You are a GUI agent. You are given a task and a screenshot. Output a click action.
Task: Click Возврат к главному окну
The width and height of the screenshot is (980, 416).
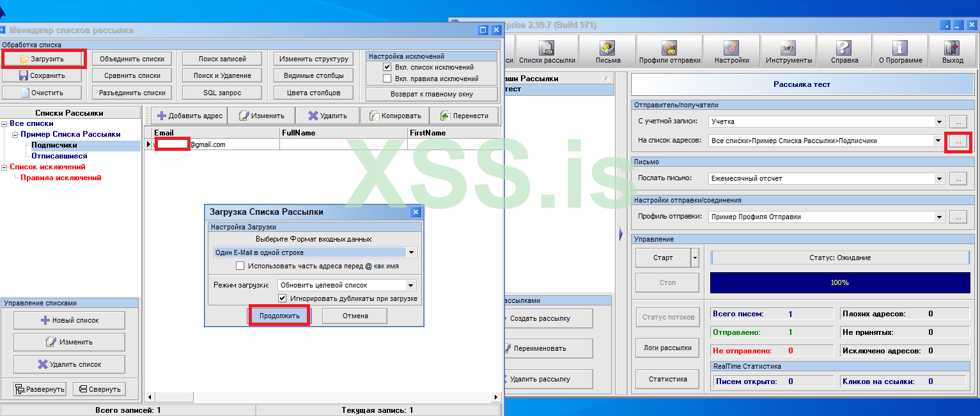click(432, 94)
